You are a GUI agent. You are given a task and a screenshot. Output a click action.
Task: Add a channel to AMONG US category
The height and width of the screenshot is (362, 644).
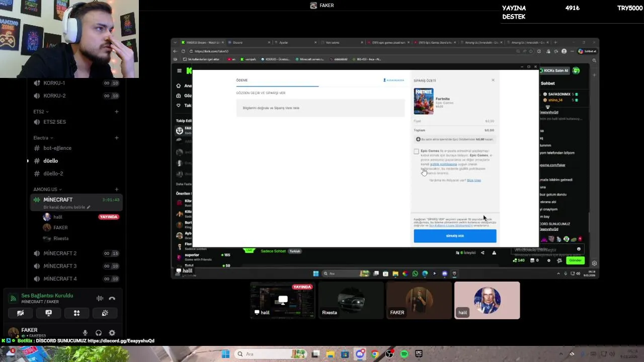point(117,190)
